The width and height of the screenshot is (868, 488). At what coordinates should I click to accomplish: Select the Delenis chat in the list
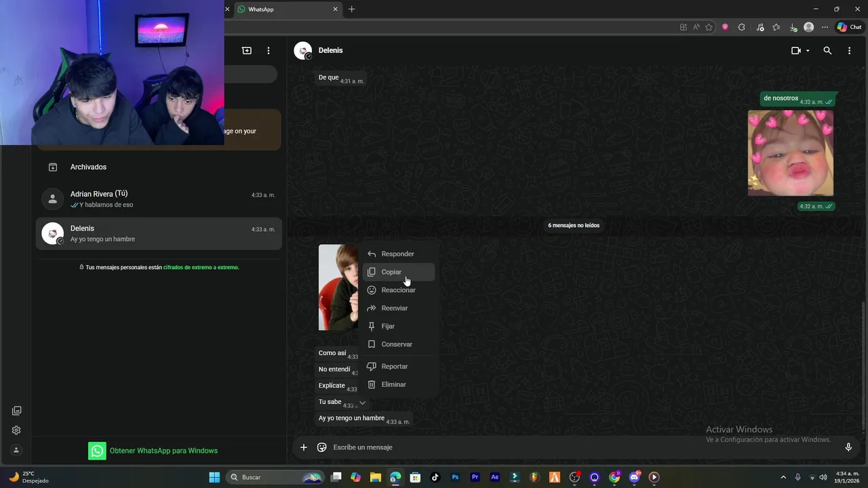pos(159,233)
